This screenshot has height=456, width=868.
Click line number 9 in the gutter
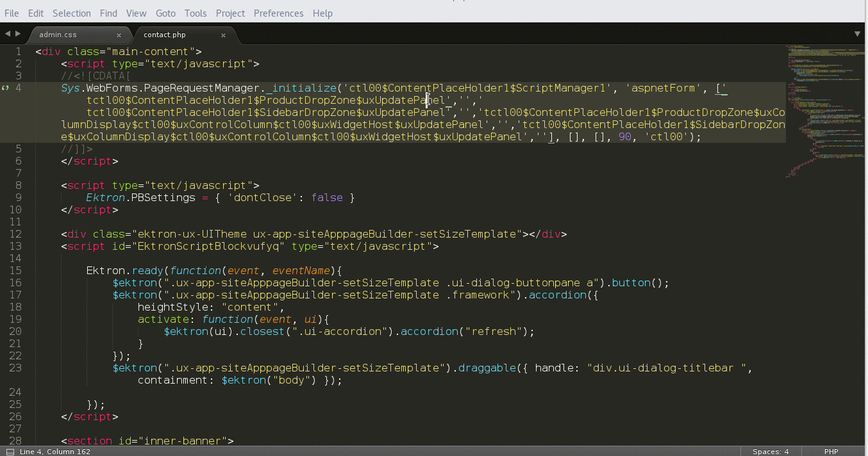tap(19, 198)
